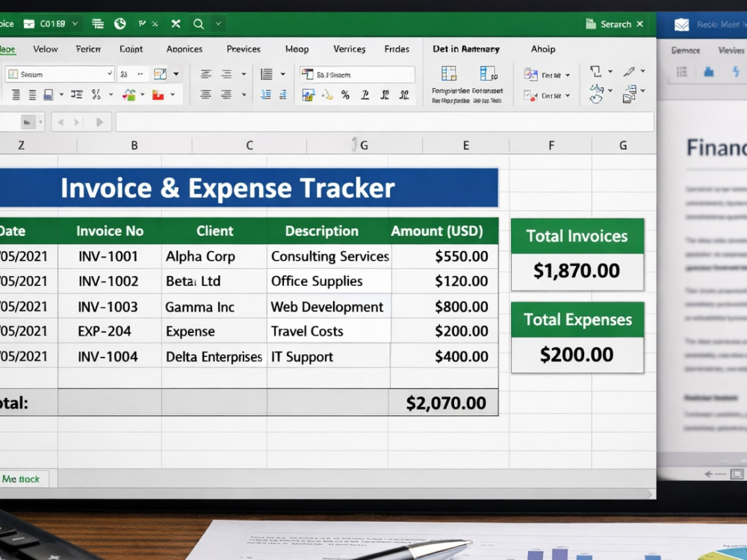The image size is (747, 560).
Task: Click the chart insert icon beside font size
Action: pyautogui.click(x=160, y=74)
